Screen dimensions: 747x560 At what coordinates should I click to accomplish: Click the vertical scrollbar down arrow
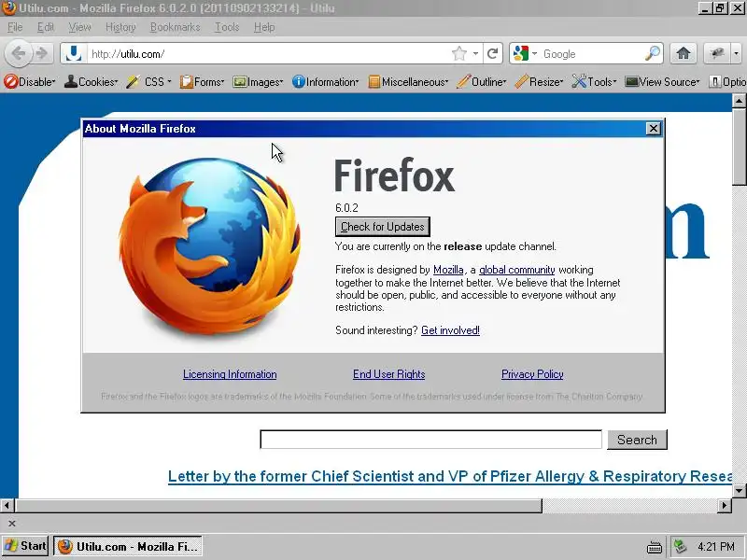[x=739, y=491]
